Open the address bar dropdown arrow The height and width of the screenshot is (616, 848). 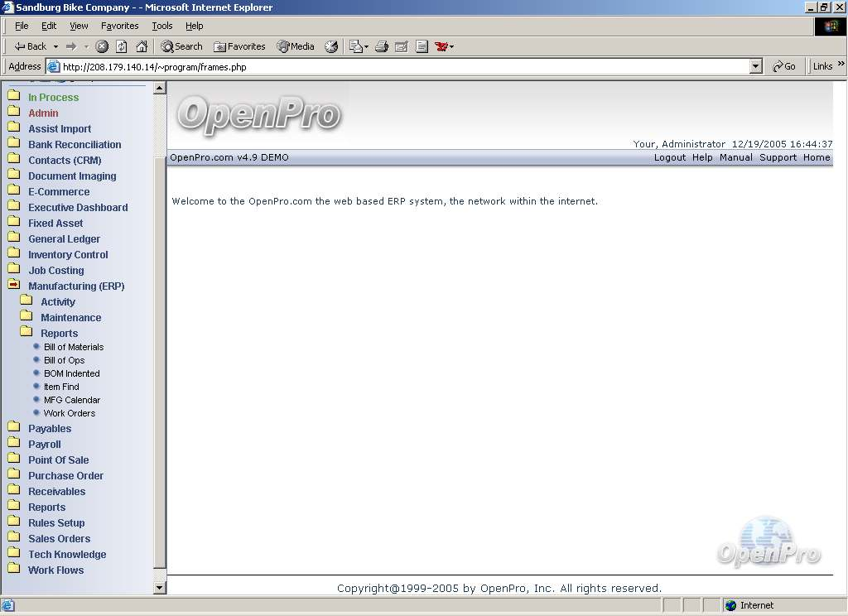point(755,67)
